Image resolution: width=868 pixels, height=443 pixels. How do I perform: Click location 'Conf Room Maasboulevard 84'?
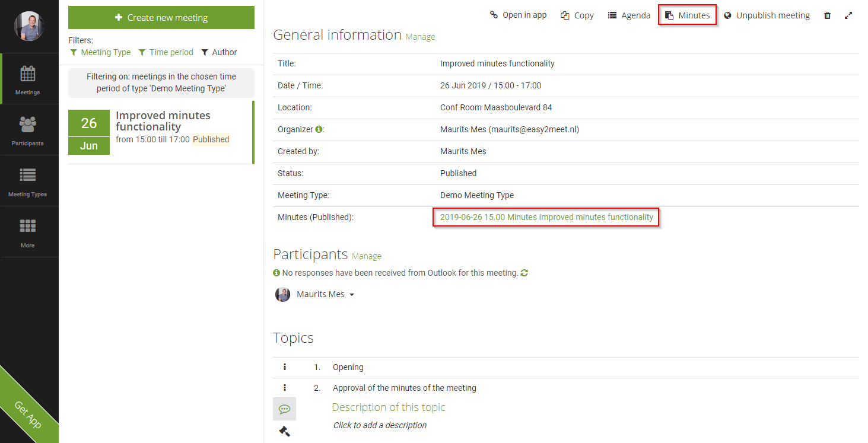pyautogui.click(x=496, y=107)
